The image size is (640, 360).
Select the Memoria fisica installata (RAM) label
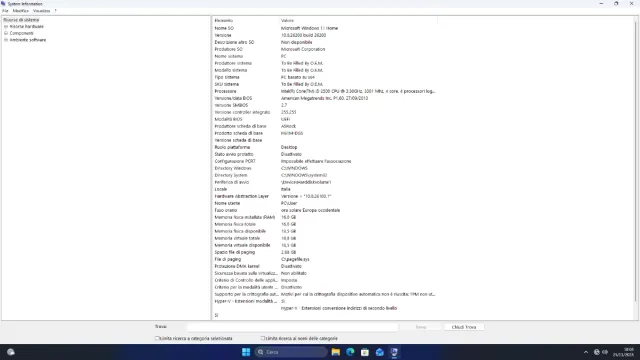point(245,217)
